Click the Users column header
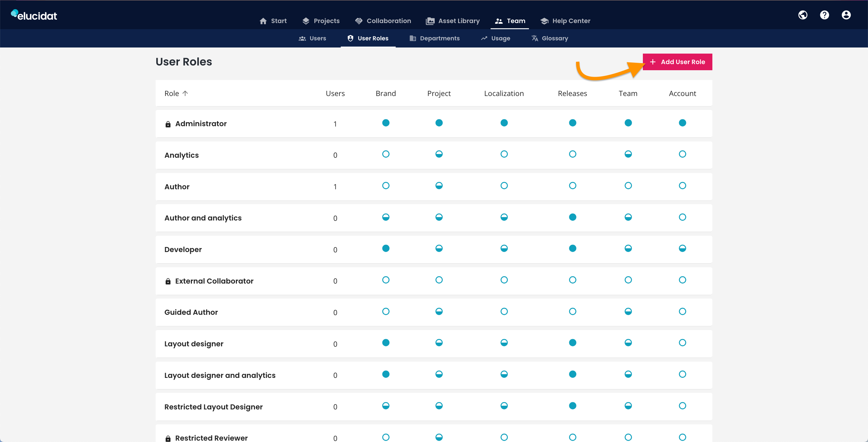This screenshot has width=868, height=442. [x=335, y=93]
